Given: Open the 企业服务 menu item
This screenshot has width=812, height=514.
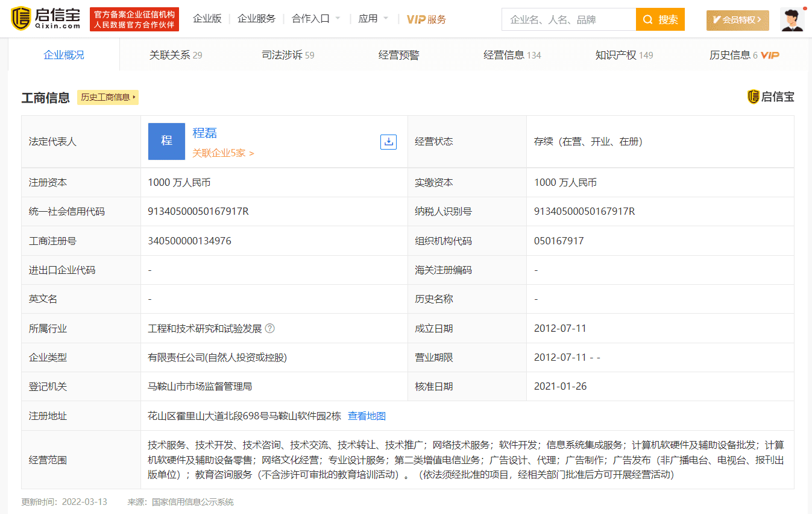Looking at the screenshot, I should click(257, 19).
